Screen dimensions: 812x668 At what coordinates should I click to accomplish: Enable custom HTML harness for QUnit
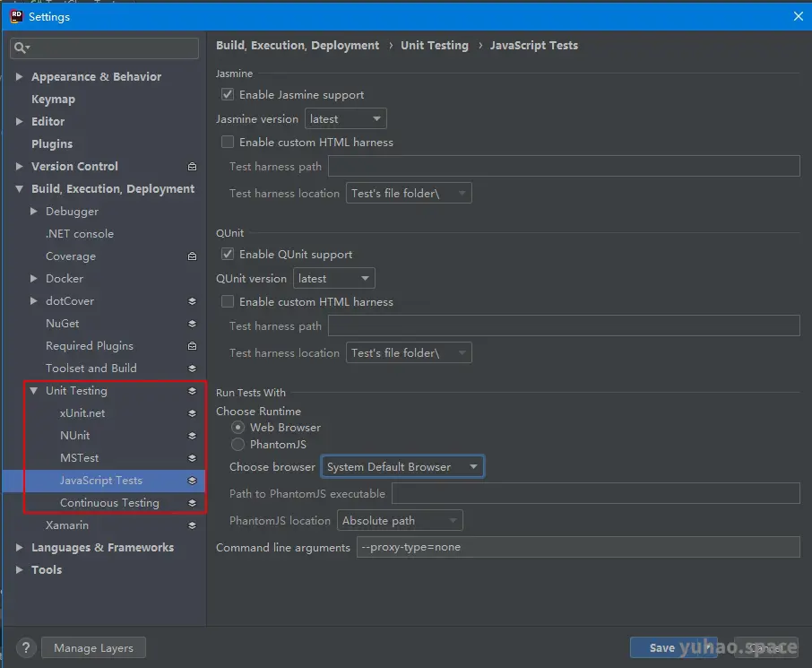(227, 301)
